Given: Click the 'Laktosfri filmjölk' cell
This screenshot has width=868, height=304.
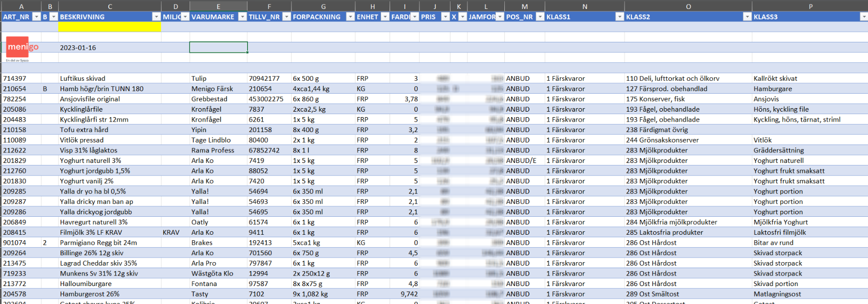Looking at the screenshot, I should pos(810,232).
